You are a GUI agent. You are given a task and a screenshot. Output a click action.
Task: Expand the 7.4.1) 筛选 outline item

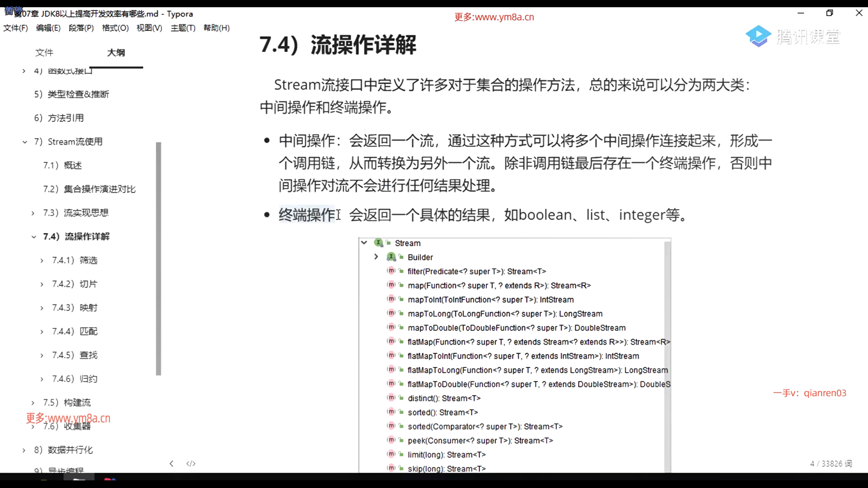(x=42, y=260)
